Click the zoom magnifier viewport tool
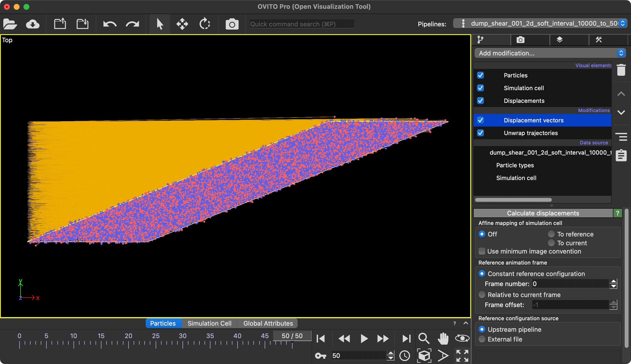Screen dimensions: 631x364 click(424, 339)
